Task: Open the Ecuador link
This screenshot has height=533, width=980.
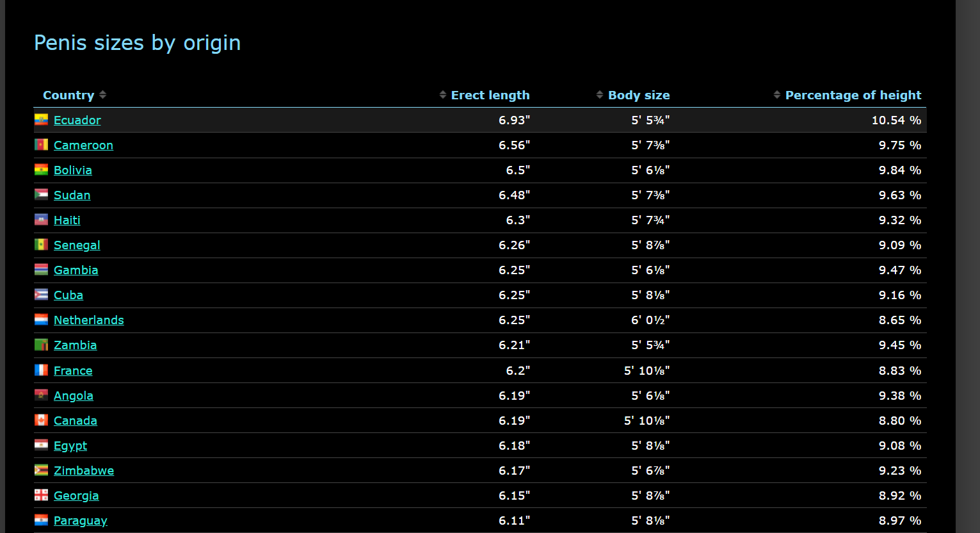Action: [x=77, y=120]
